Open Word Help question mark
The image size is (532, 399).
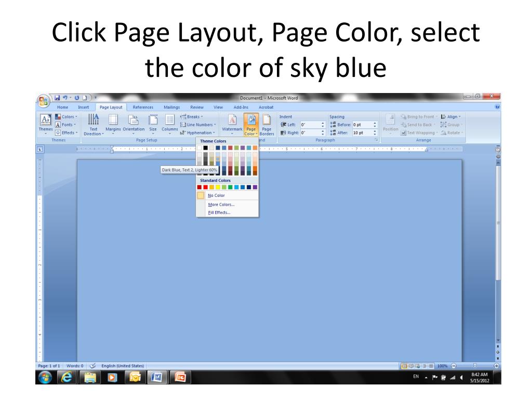(x=497, y=107)
